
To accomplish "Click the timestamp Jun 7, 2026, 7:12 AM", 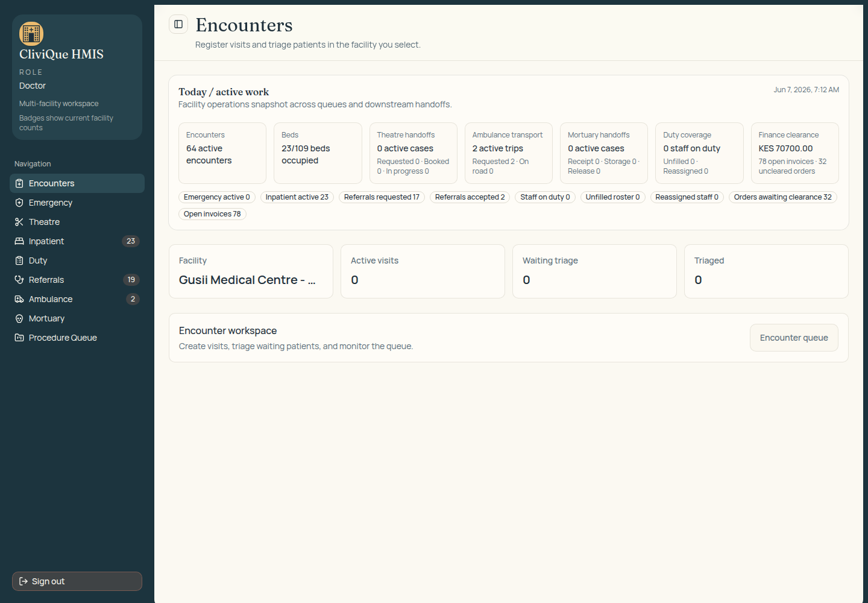I will [807, 90].
